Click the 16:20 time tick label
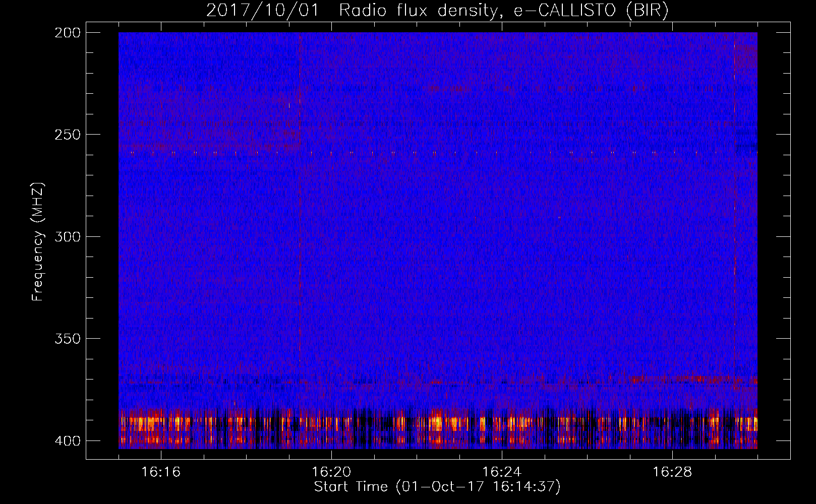Viewport: 816px width, 504px height. tap(331, 472)
